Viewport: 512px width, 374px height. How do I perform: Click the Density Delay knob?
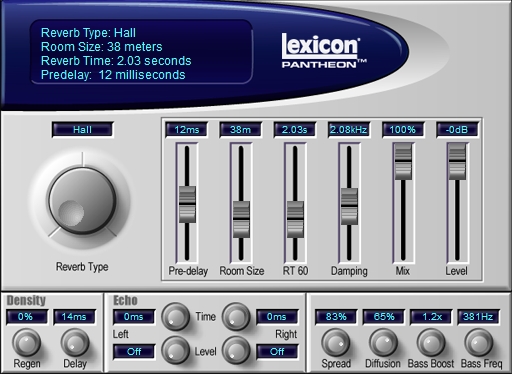pos(75,343)
